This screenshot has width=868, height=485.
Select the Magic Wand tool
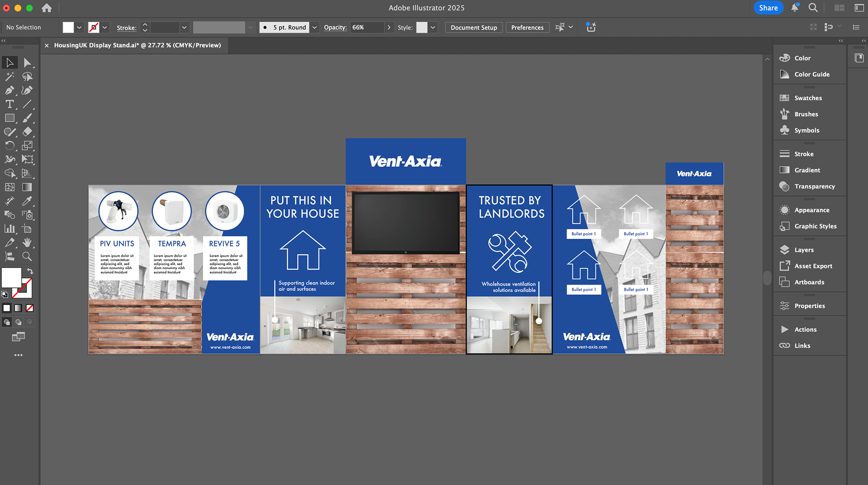9,76
